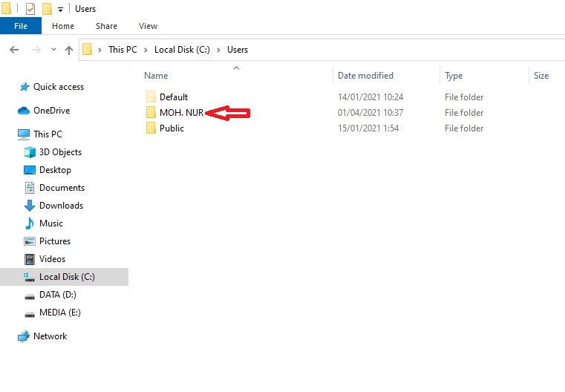Click the Videos filmstrip icon
The width and height of the screenshot is (565, 392).
click(x=30, y=259)
